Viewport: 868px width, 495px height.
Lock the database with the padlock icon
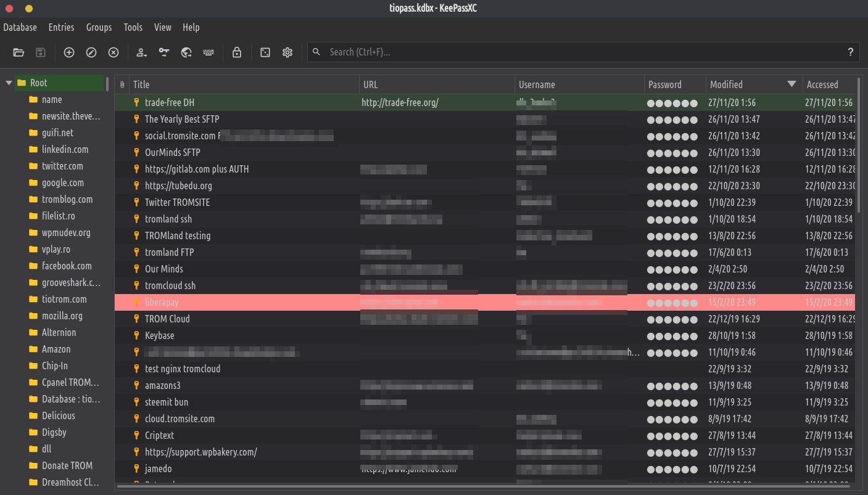click(237, 52)
